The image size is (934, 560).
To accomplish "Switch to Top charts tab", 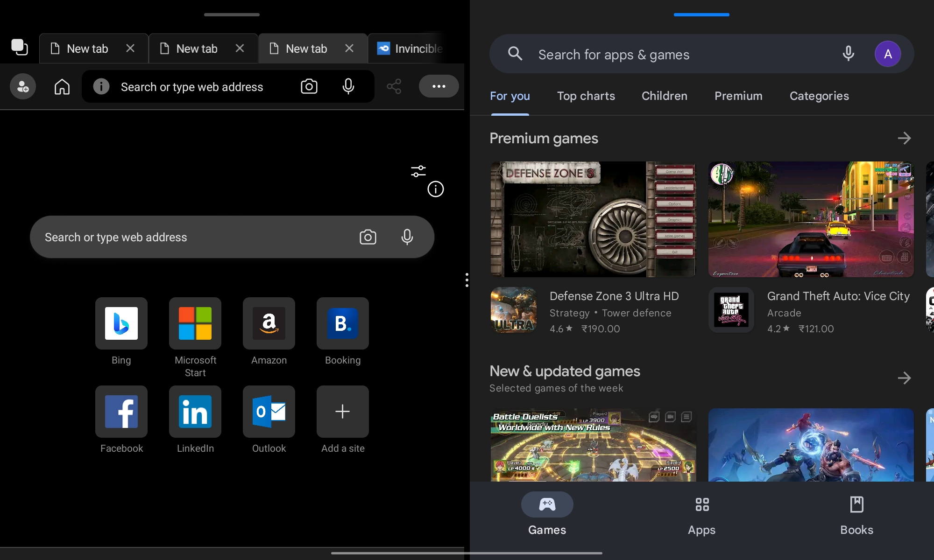I will point(586,96).
